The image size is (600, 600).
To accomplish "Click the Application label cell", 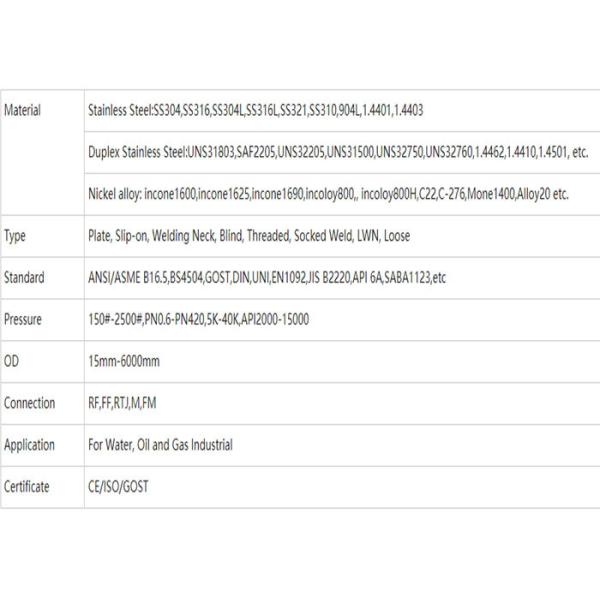I will (x=42, y=445).
